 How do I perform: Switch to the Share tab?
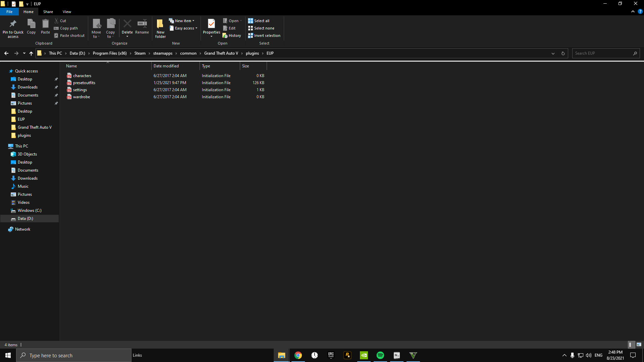tap(48, 12)
